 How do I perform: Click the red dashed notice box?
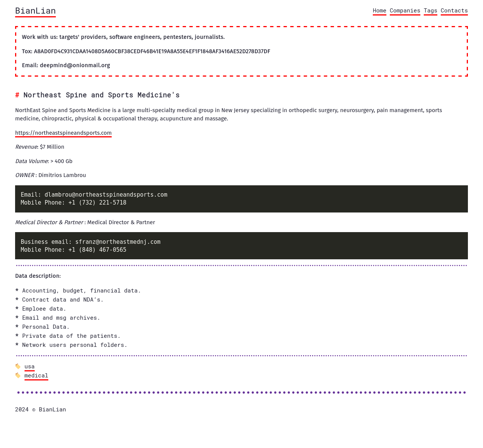click(x=241, y=51)
